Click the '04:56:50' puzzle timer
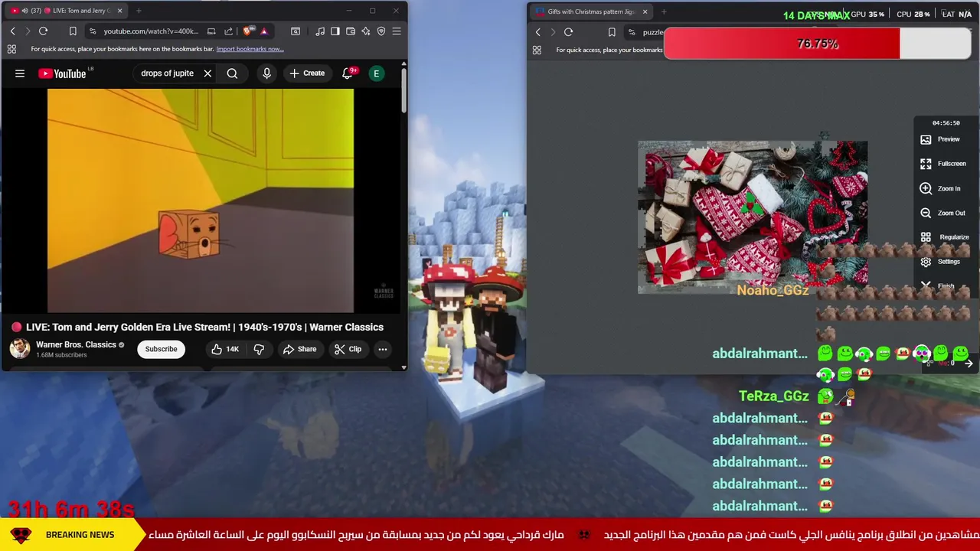The height and width of the screenshot is (551, 980). point(946,123)
